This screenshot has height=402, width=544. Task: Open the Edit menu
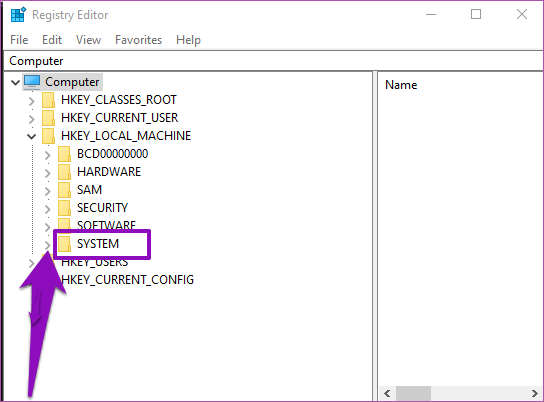click(52, 40)
